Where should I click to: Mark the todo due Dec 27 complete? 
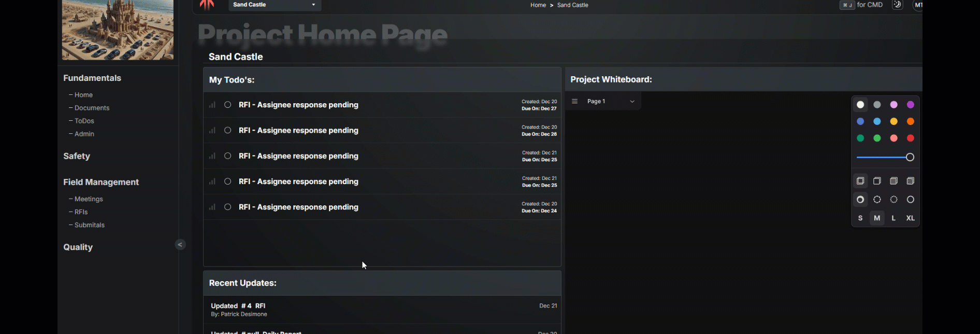pos(227,105)
